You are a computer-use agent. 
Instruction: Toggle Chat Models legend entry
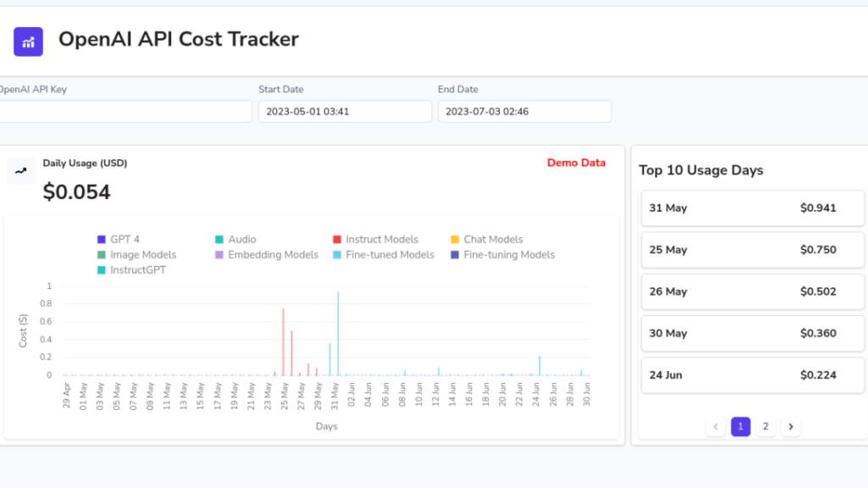point(486,240)
